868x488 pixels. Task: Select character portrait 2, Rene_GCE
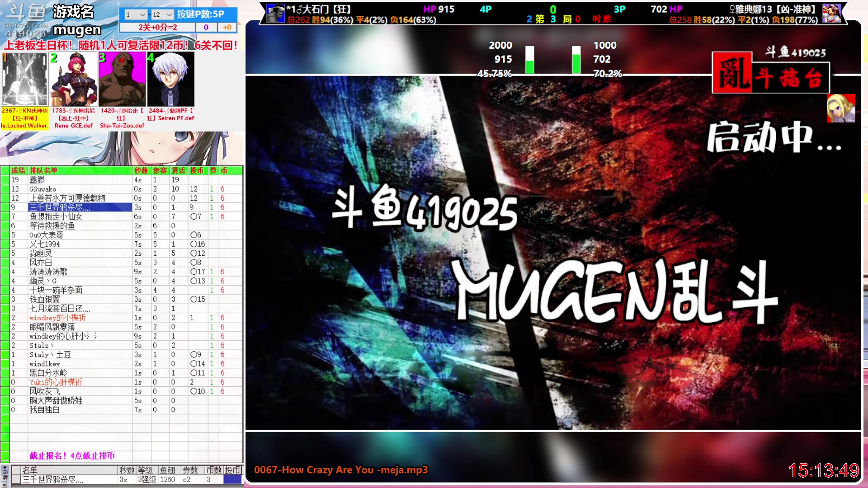[x=73, y=79]
